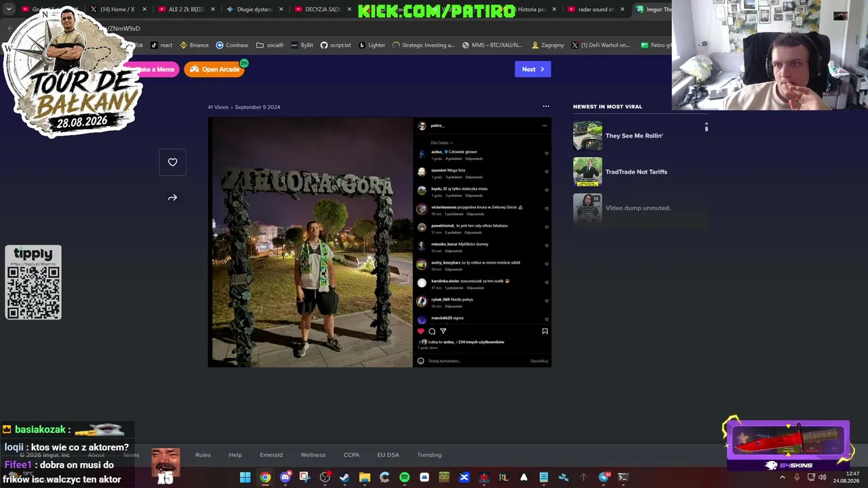Viewport: 868px width, 488px height.
Task: Like the mieszko_kocur comment
Action: coord(547,245)
